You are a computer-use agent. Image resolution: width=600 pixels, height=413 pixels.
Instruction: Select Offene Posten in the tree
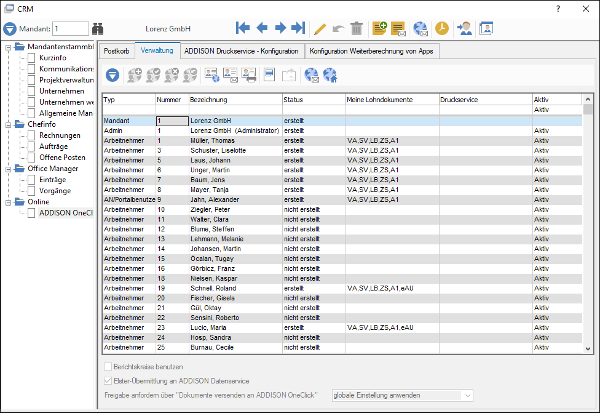click(62, 157)
